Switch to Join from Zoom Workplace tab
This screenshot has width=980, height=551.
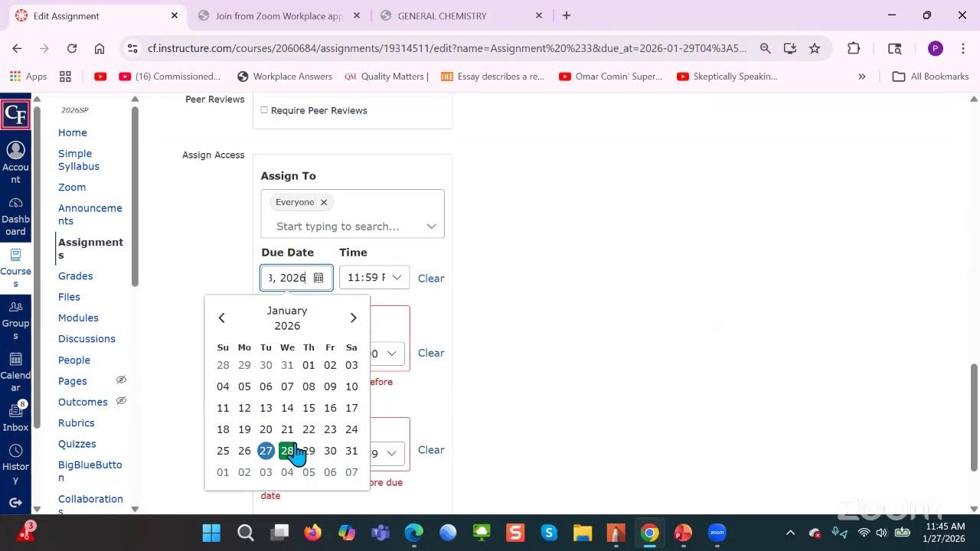(x=279, y=15)
